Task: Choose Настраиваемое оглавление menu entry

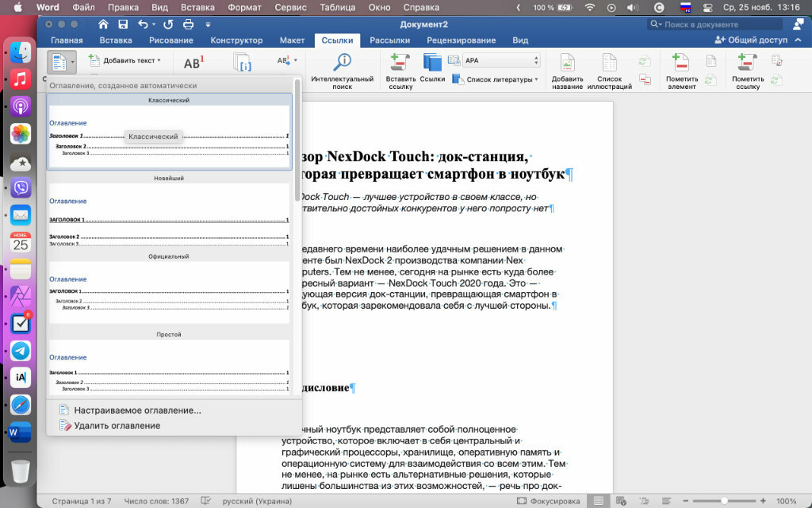Action: click(137, 410)
